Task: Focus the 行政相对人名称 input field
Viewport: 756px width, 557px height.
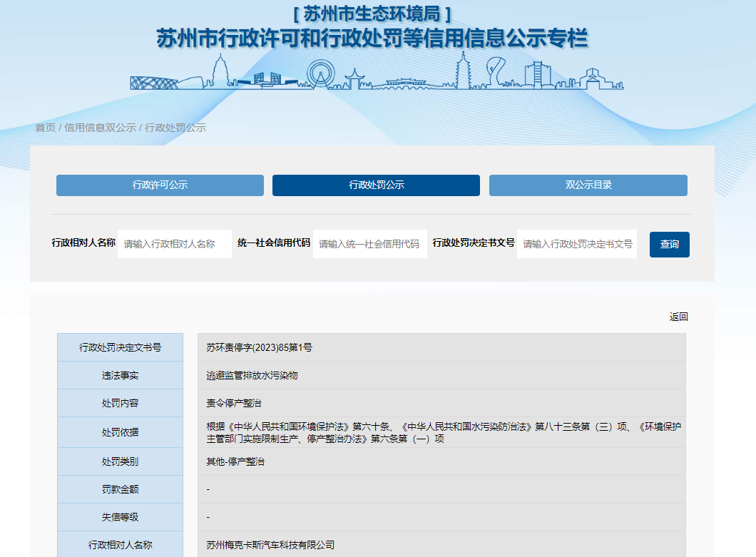Action: (x=175, y=244)
